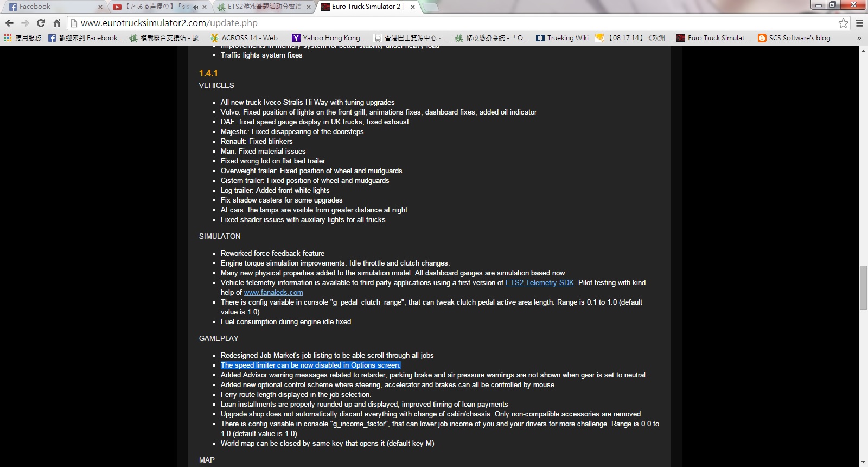Click the scrollbar down arrow
The width and height of the screenshot is (868, 467).
863,463
